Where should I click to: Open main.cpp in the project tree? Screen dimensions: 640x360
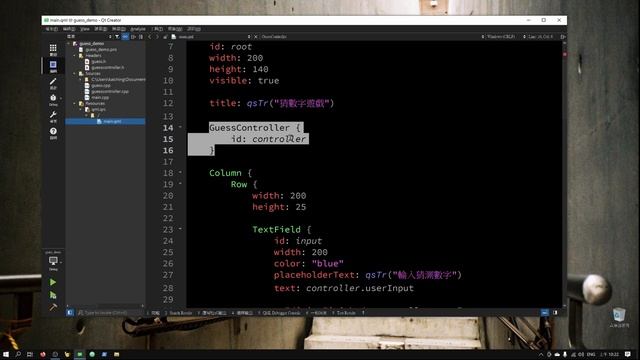100,98
